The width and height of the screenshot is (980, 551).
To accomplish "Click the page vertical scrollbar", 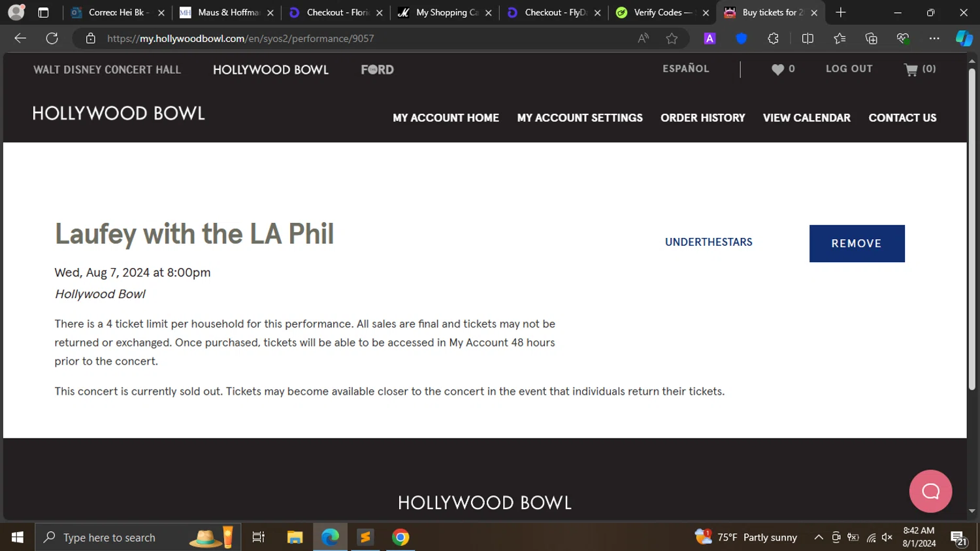I will 972,229.
